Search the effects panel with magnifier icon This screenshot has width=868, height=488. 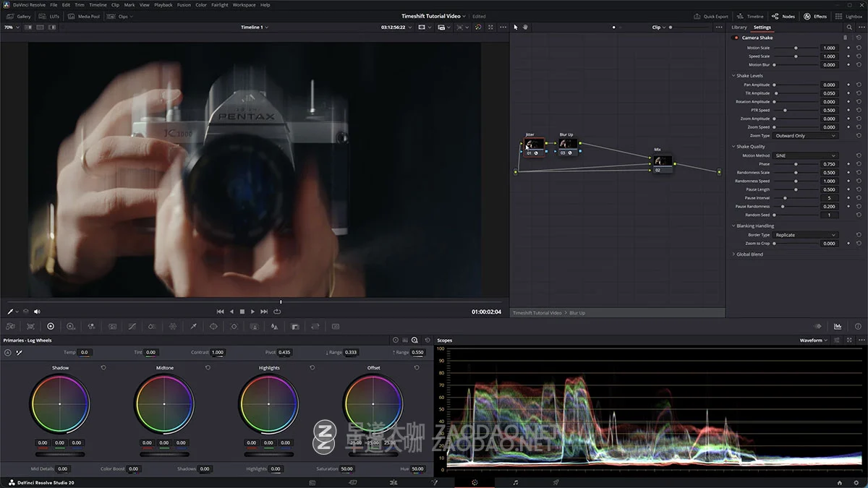[x=849, y=27]
